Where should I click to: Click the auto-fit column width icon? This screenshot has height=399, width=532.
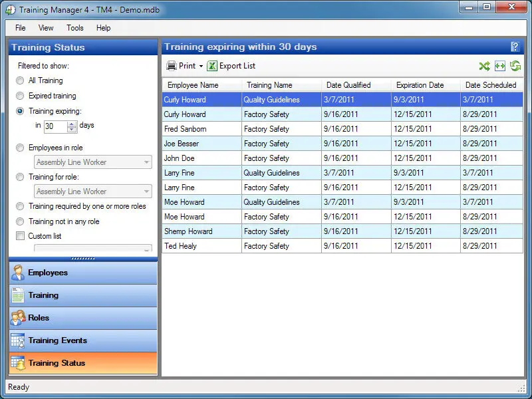tap(499, 66)
